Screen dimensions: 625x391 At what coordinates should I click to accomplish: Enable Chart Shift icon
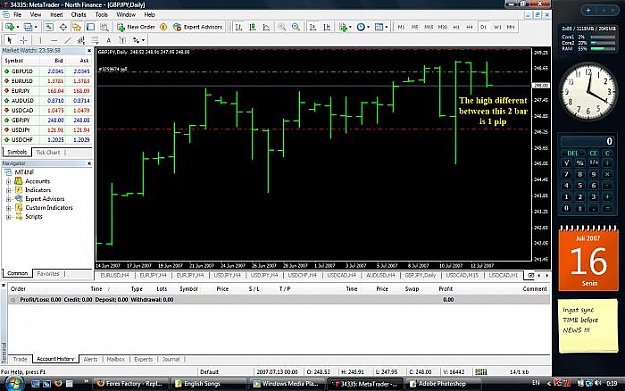coord(327,27)
